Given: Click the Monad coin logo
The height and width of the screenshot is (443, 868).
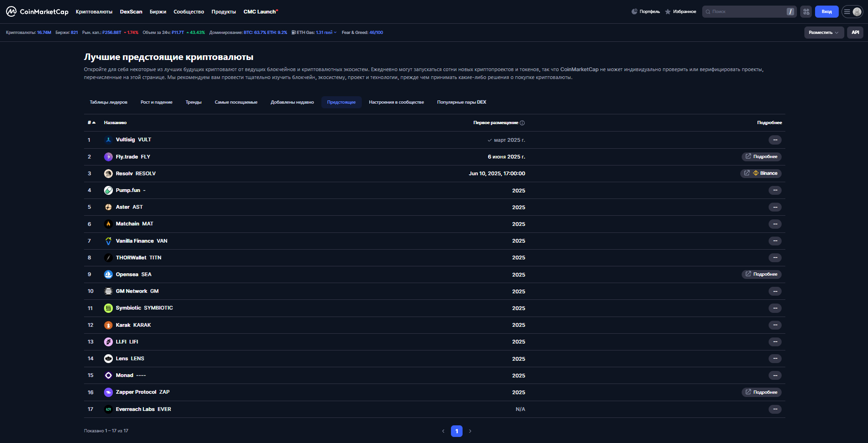Looking at the screenshot, I should click(108, 375).
